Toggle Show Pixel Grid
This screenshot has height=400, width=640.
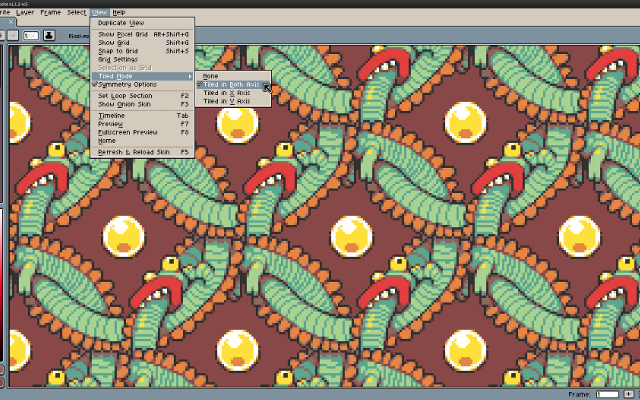tap(142, 35)
